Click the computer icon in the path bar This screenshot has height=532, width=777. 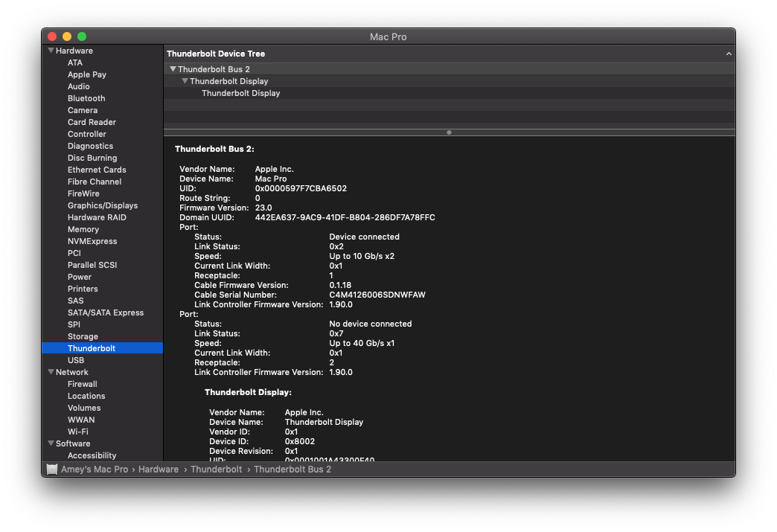(52, 469)
